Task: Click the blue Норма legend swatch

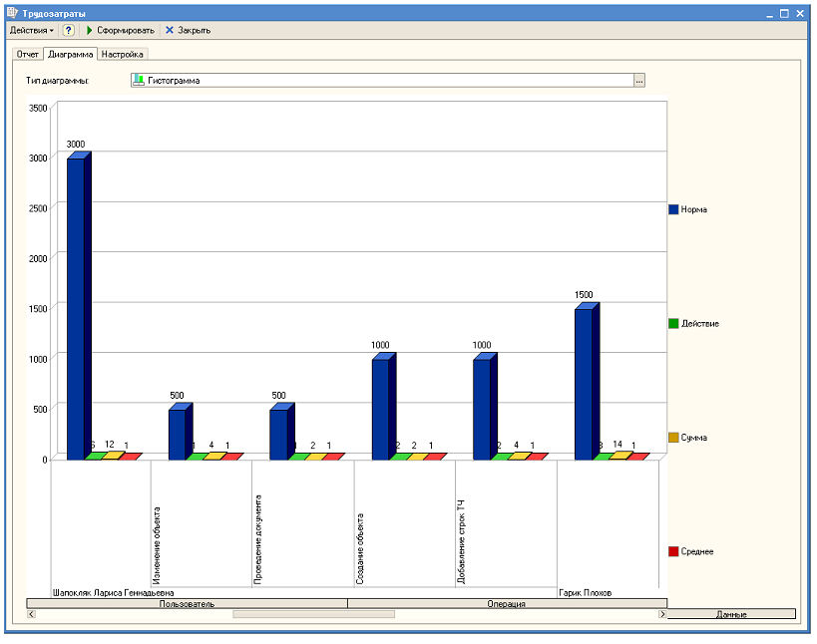Action: pyautogui.click(x=673, y=209)
